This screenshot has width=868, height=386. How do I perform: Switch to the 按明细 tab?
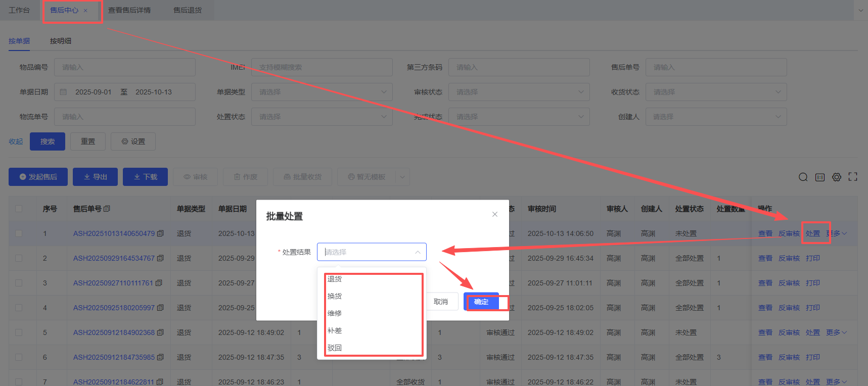pos(60,41)
